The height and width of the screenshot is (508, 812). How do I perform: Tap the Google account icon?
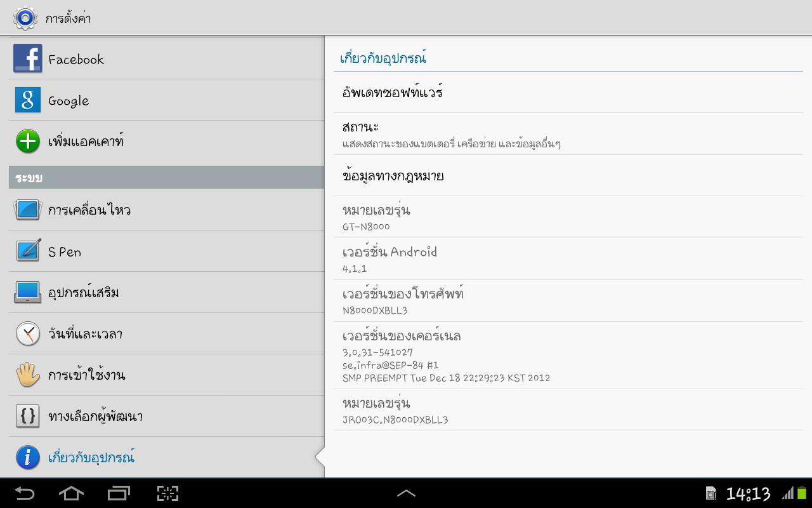pos(28,100)
